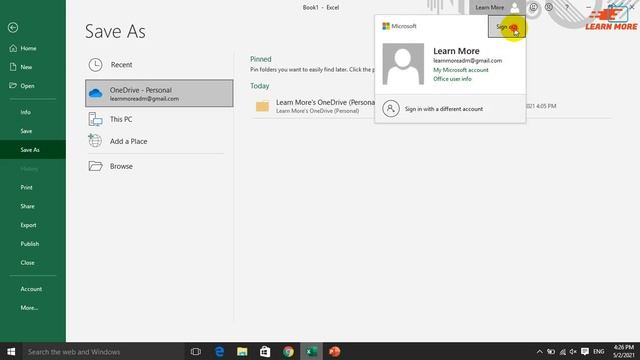Viewport: 640px width, 360px height.
Task: Click the Help question mark icon
Action: click(567, 7)
